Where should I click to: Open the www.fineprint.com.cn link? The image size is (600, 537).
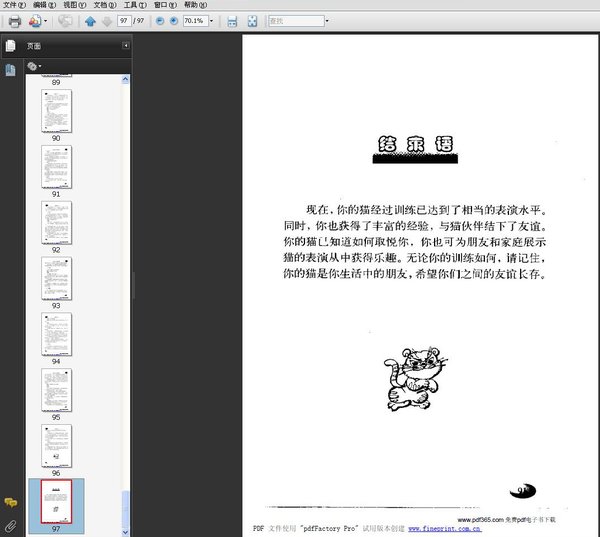(x=445, y=529)
